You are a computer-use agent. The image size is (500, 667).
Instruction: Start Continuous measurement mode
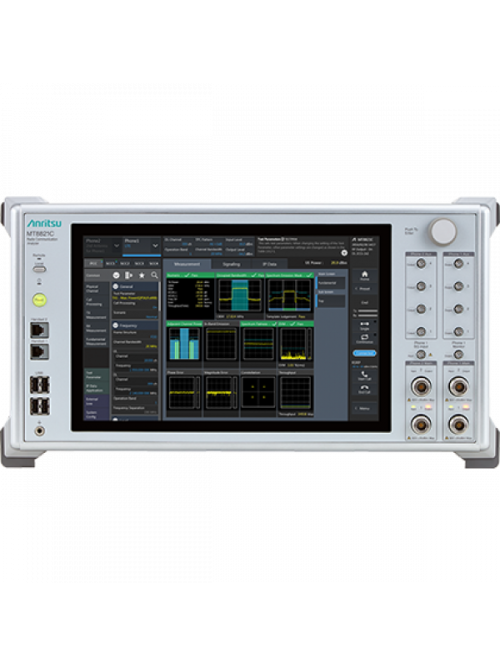click(364, 339)
